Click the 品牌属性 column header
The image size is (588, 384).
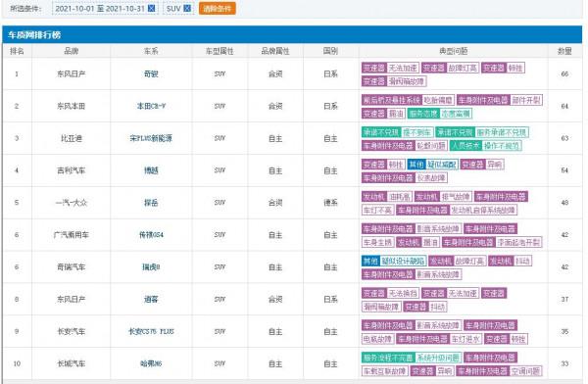275,51
